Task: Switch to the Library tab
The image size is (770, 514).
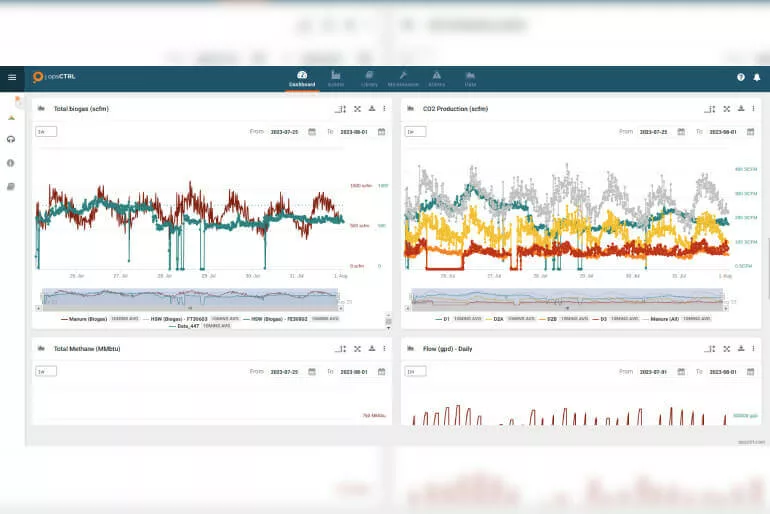Action: [x=369, y=79]
